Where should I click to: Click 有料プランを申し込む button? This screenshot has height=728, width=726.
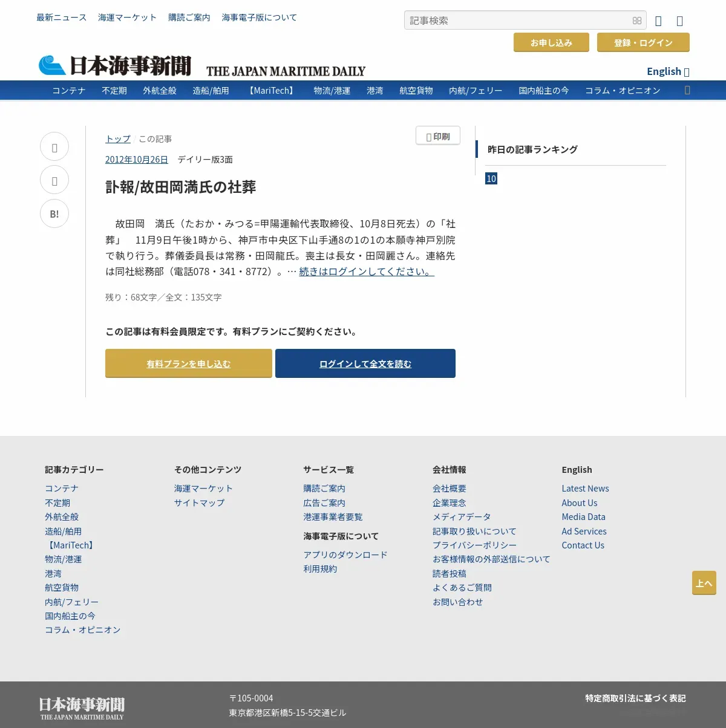click(188, 363)
